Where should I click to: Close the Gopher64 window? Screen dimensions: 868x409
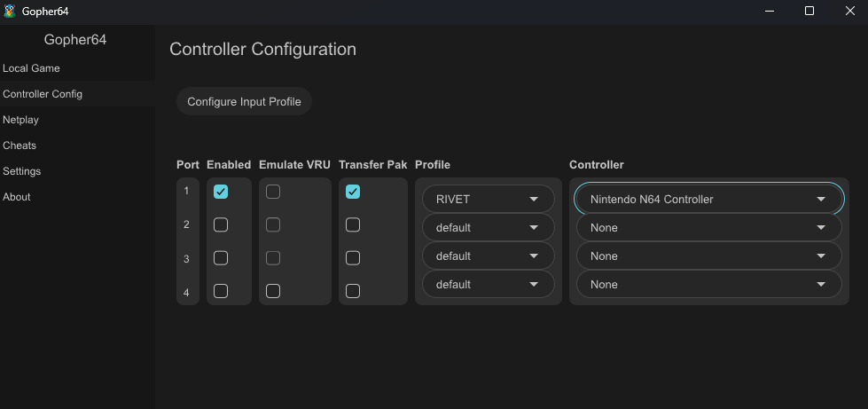pyautogui.click(x=848, y=11)
